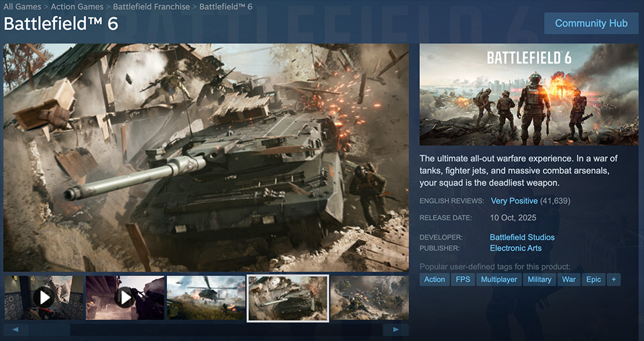Click the Battlefield™ 6 page title
Image resolution: width=644 pixels, height=341 pixels.
click(61, 24)
